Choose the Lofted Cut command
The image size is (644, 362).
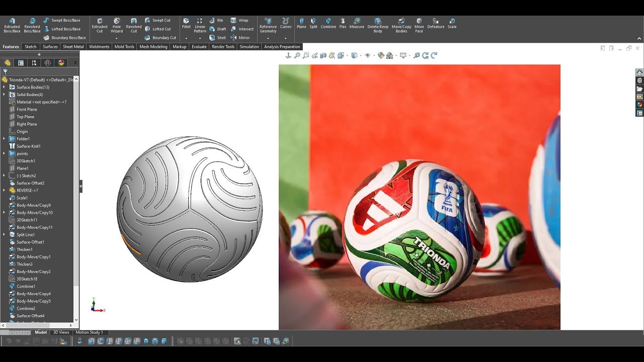[x=157, y=29]
